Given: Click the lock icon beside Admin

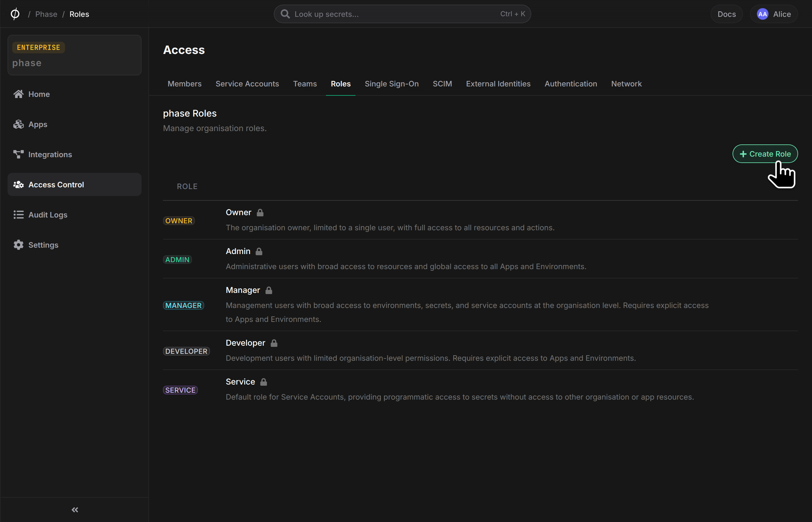Looking at the screenshot, I should tap(259, 251).
